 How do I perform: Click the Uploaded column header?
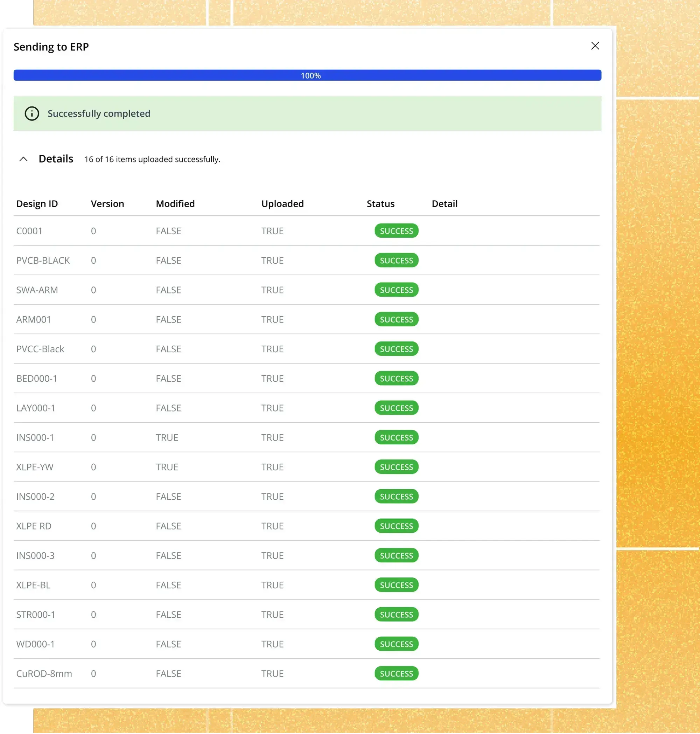click(x=282, y=204)
